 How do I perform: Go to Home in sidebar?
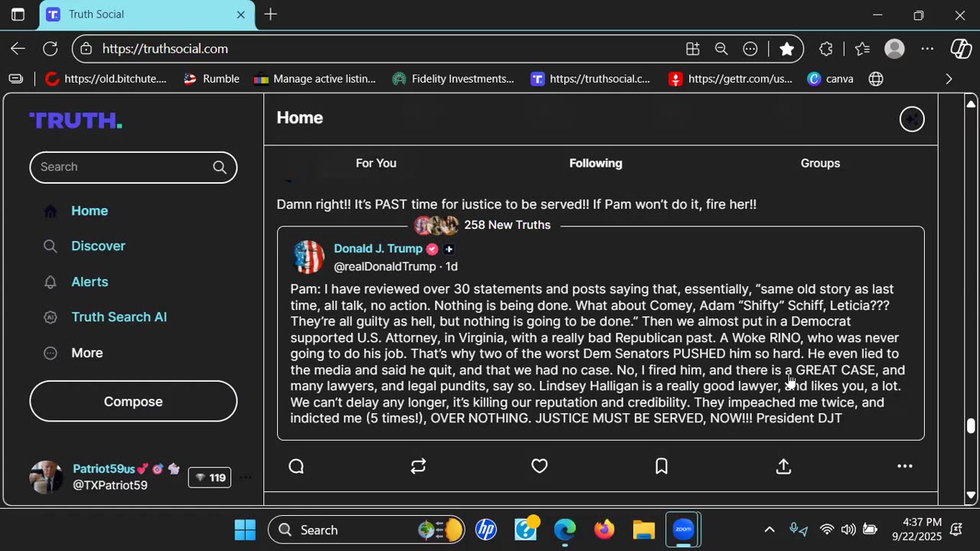[90, 211]
